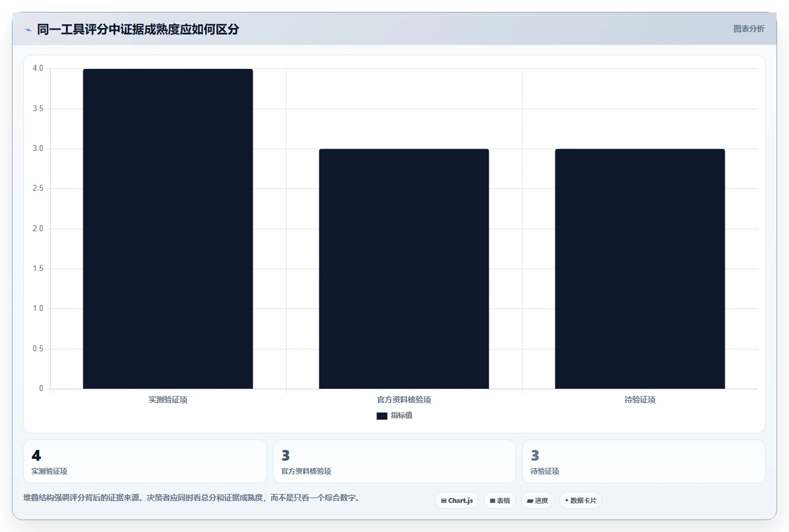Click the 待验证项 bar in chart
The height and width of the screenshot is (532, 789).
(x=640, y=269)
